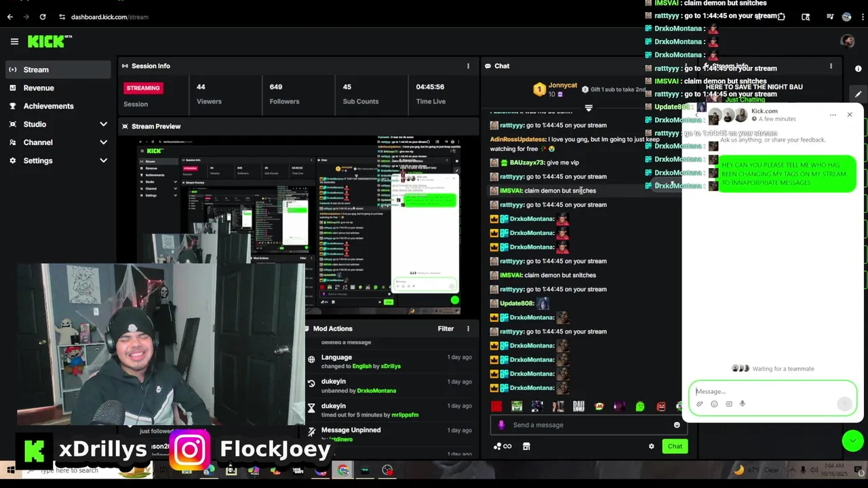Click the green Chat send button
The width and height of the screenshot is (868, 488).
[675, 446]
